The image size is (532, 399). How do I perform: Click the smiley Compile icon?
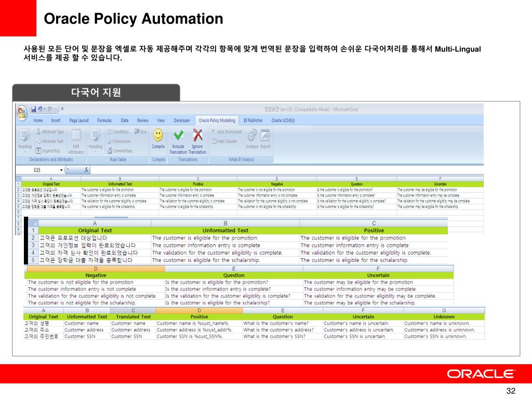pyautogui.click(x=158, y=135)
